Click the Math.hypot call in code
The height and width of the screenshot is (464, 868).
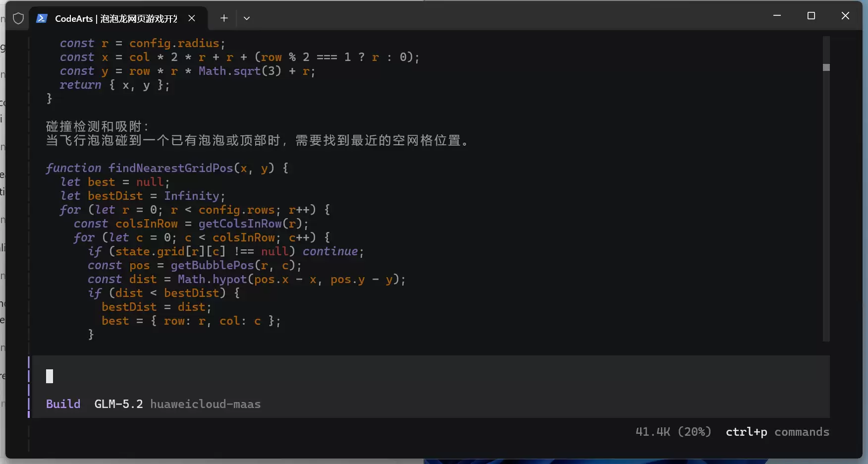pos(212,279)
